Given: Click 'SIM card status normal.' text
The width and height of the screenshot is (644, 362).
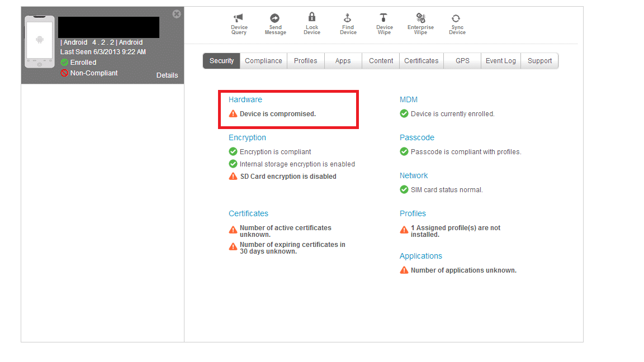Looking at the screenshot, I should click(447, 189).
